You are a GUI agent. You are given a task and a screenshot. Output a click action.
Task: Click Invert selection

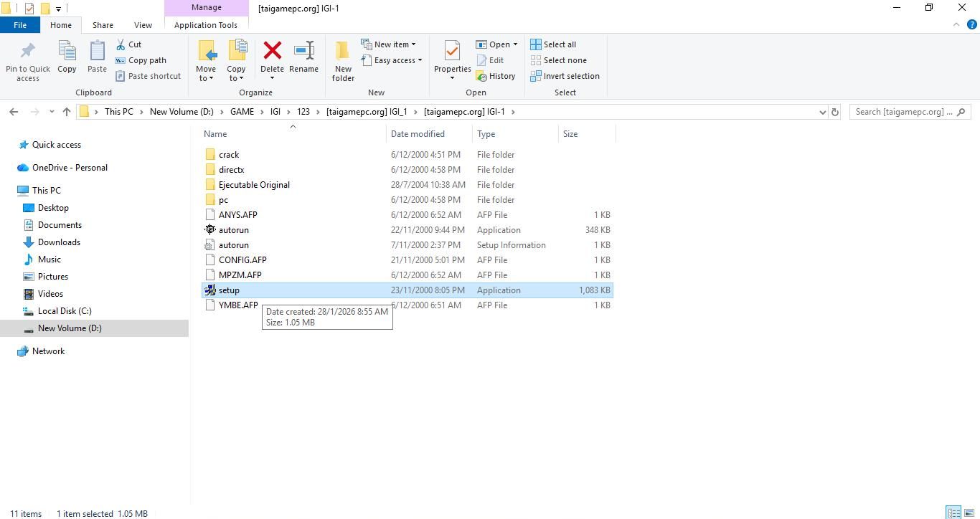pos(565,76)
